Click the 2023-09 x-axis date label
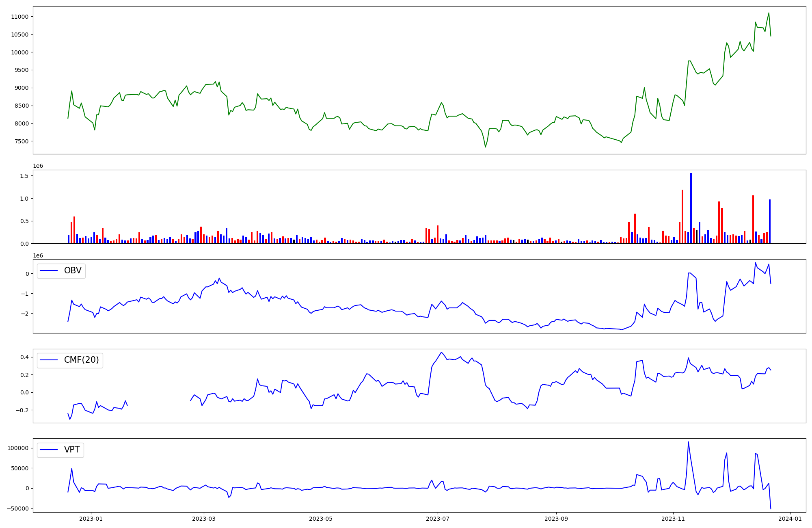Image resolution: width=812 pixels, height=528 pixels. (x=556, y=519)
